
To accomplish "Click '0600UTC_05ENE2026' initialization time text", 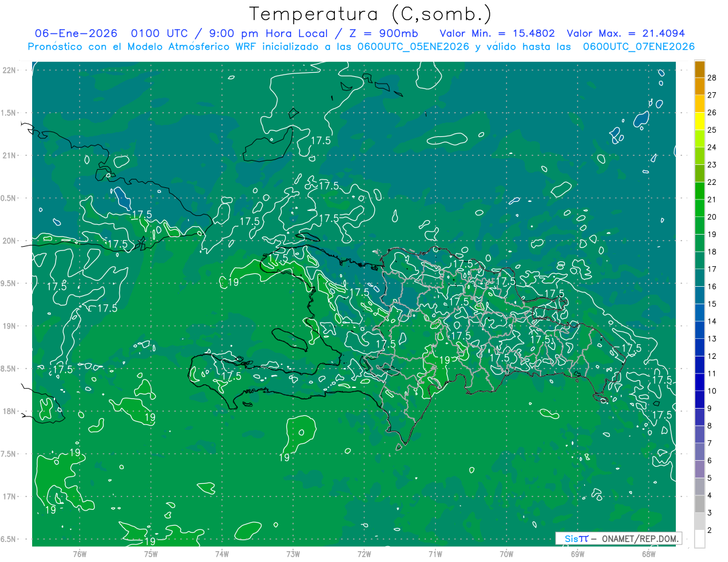I will tap(413, 46).
